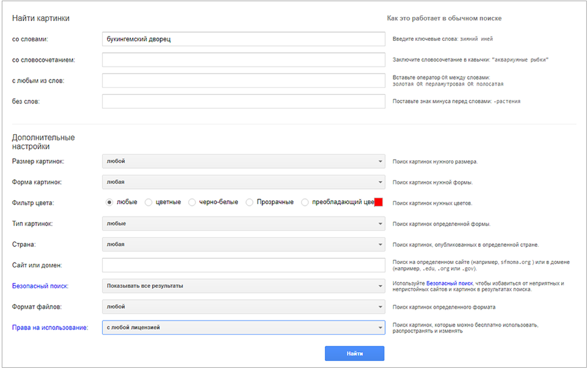The width and height of the screenshot is (588, 369).
Task: Open the «Безопасный поиск» results dropdown
Action: point(243,286)
